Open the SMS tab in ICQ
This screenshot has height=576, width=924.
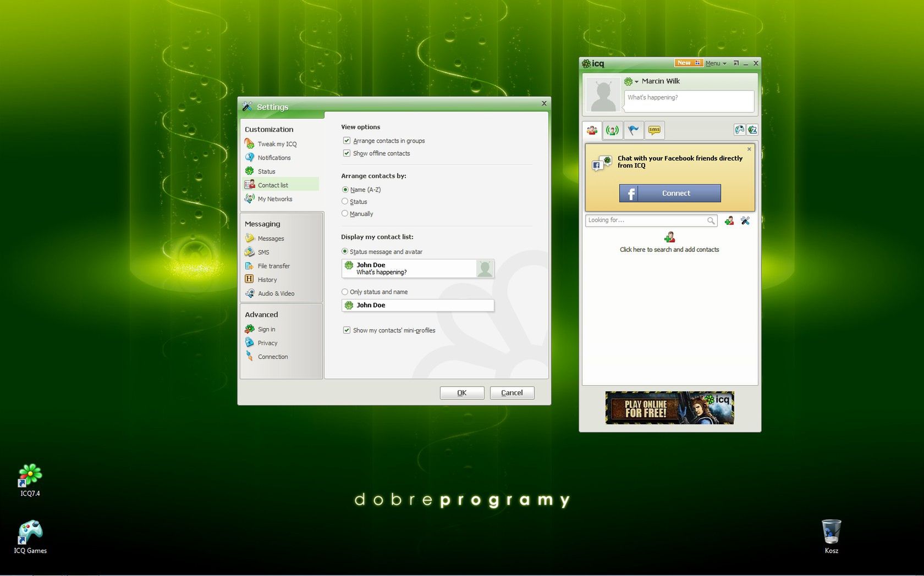pos(654,130)
